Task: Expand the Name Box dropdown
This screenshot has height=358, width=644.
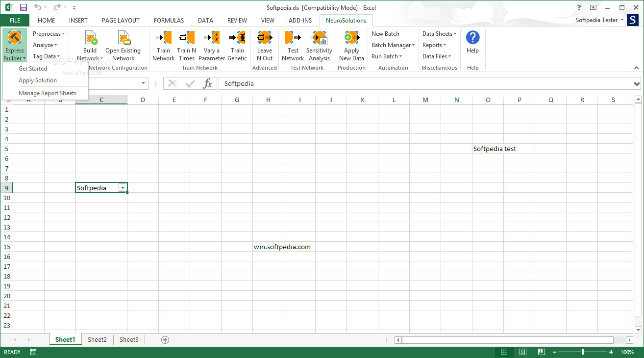Action: [144, 83]
